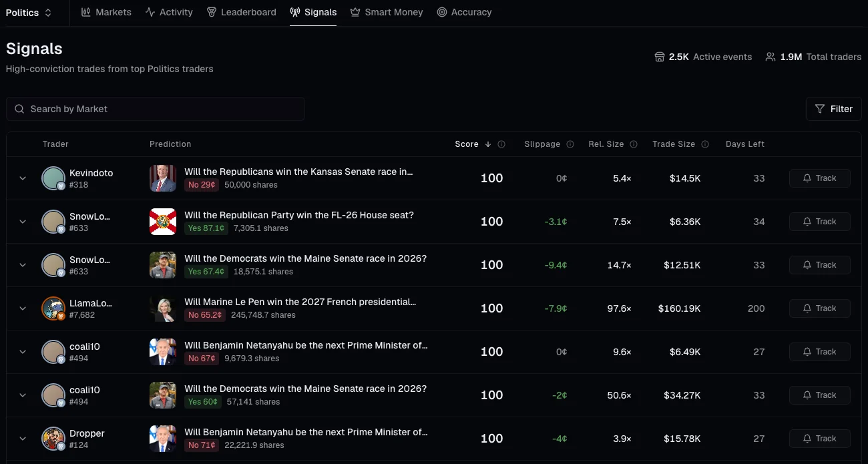
Task: Go to the Accuracy tab
Action: click(x=464, y=12)
